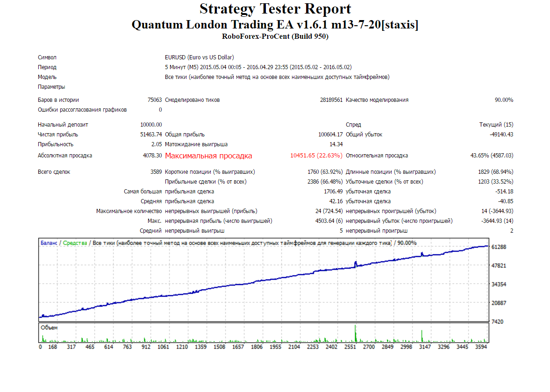Select net profit value 51463.74
550x392 pixels.
(151, 135)
